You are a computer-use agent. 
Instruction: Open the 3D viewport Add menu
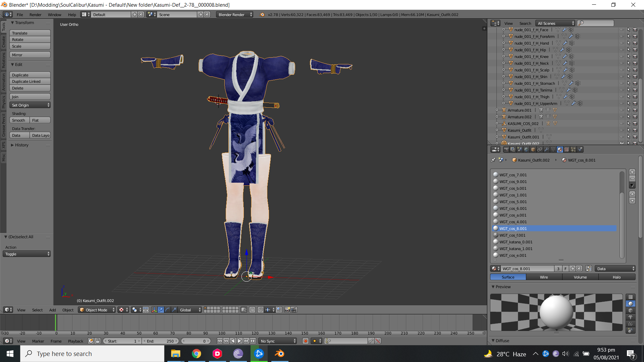pos(52,310)
